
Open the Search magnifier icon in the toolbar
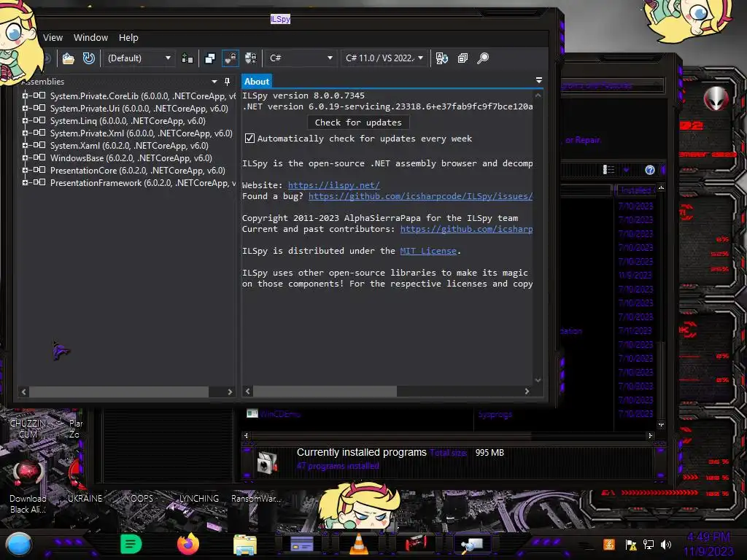(x=483, y=58)
